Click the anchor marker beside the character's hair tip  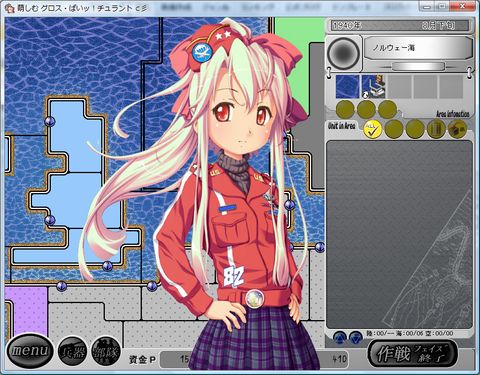(107, 266)
